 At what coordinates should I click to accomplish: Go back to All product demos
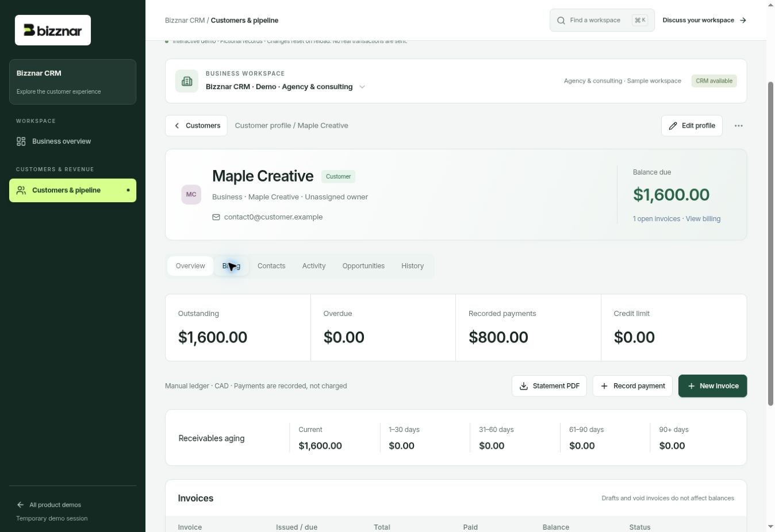(x=49, y=505)
